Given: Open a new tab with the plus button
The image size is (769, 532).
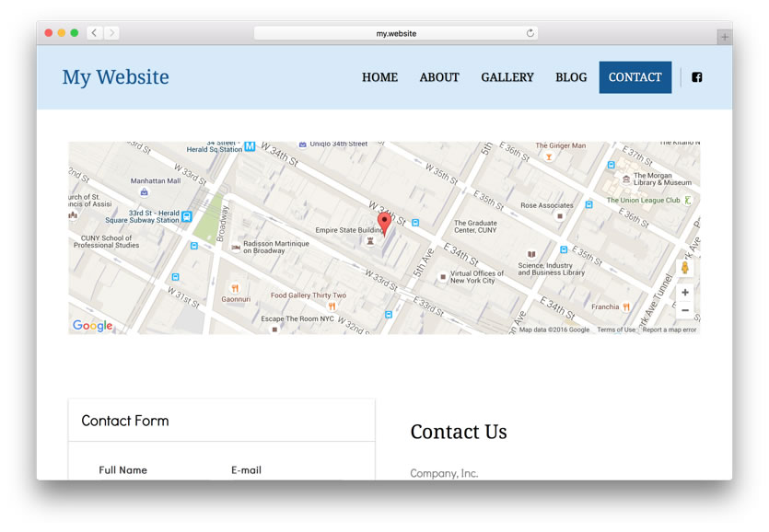Looking at the screenshot, I should click(725, 37).
